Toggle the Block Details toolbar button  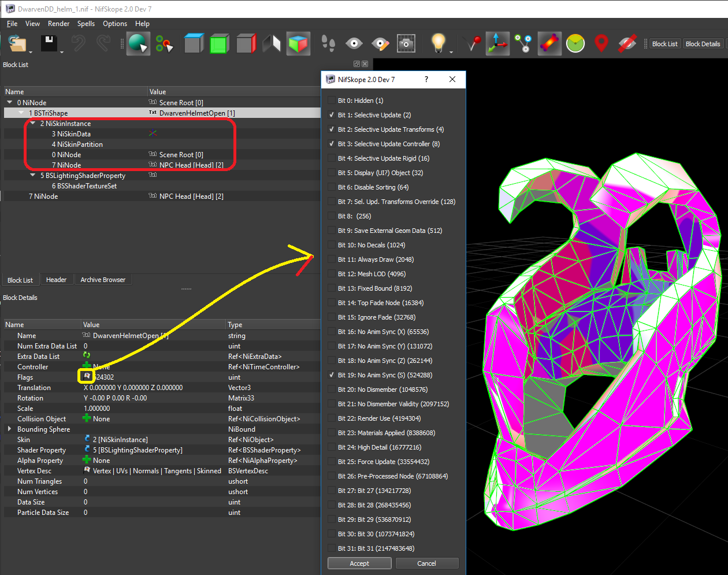tap(703, 44)
